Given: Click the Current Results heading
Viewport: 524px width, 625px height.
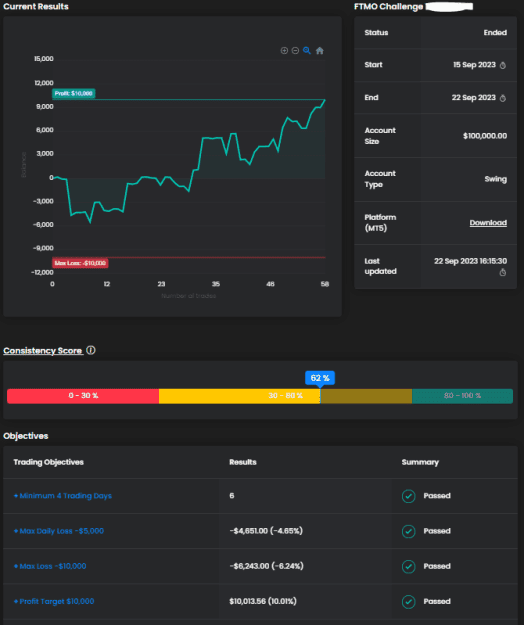Looking at the screenshot, I should [36, 7].
